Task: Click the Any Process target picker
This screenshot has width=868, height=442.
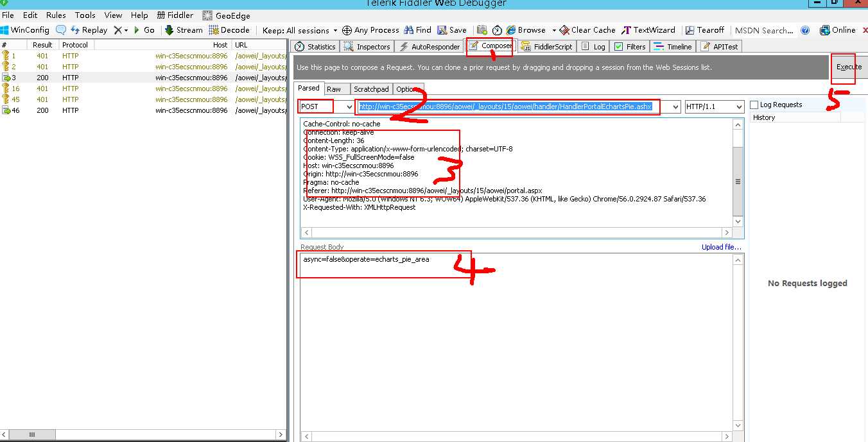Action: point(370,30)
